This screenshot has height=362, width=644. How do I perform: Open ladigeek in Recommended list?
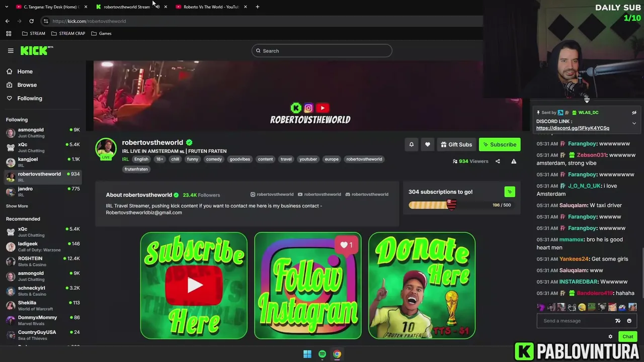[x=43, y=246]
